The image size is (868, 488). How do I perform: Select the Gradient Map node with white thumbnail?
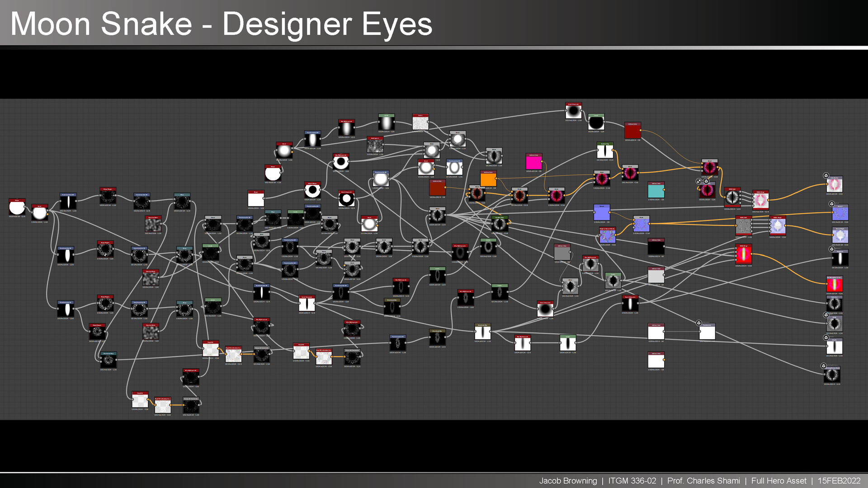pyautogui.click(x=605, y=151)
